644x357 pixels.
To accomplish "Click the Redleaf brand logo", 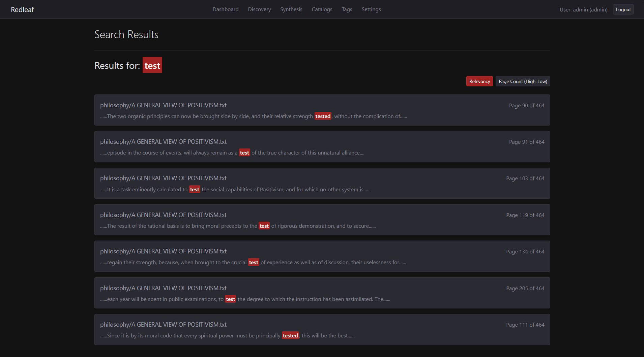I will pyautogui.click(x=22, y=9).
